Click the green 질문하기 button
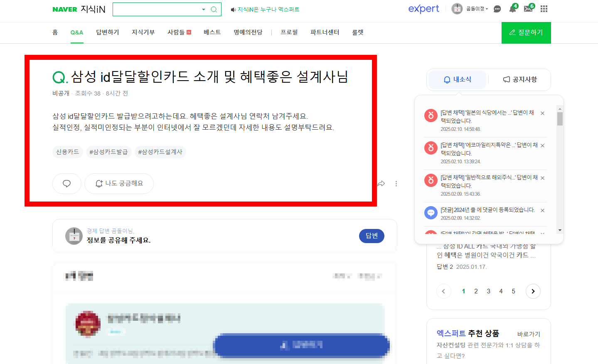 526,32
